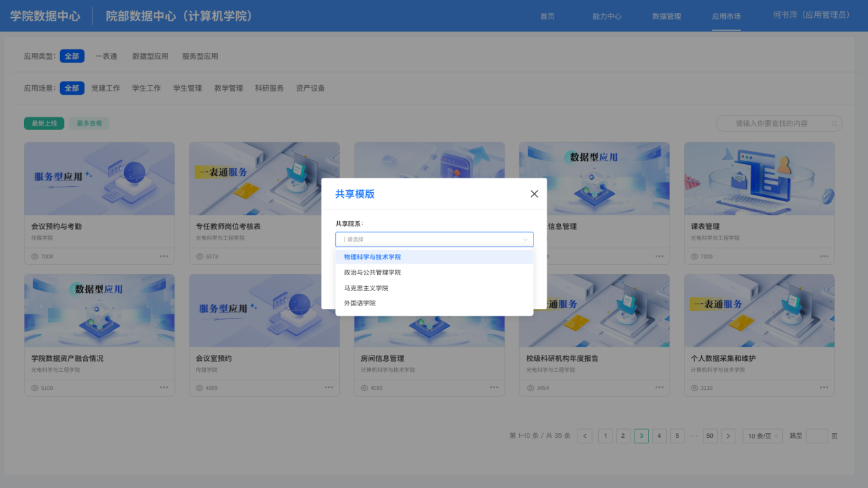This screenshot has height=488, width=868.
Task: Open more options for 课表管理
Action: pos(824,256)
